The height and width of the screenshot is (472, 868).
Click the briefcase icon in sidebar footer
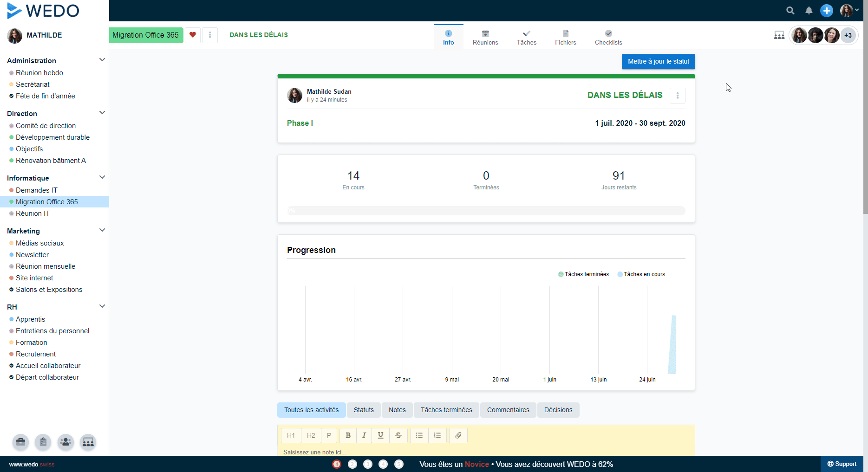tap(20, 442)
